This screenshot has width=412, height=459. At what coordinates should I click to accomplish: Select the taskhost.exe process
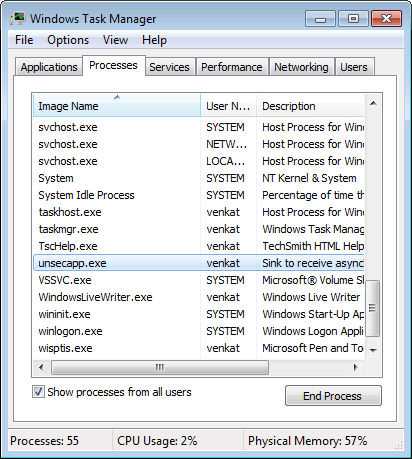coord(199,212)
